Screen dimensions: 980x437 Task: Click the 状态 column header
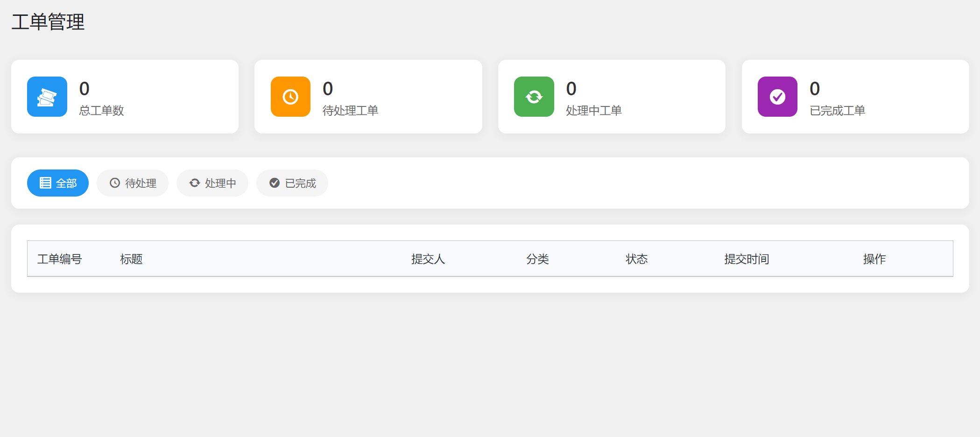point(637,259)
